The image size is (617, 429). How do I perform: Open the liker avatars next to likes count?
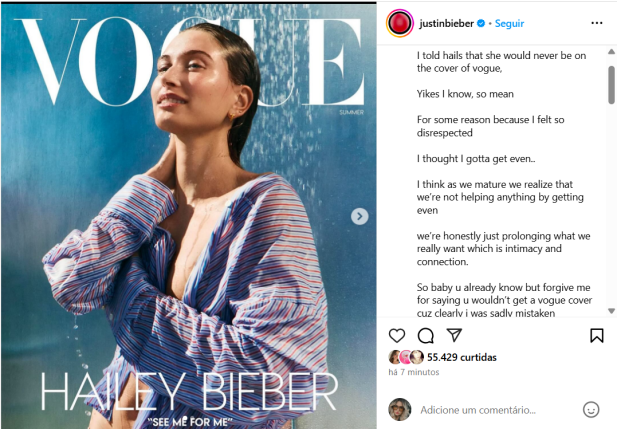[x=406, y=357]
